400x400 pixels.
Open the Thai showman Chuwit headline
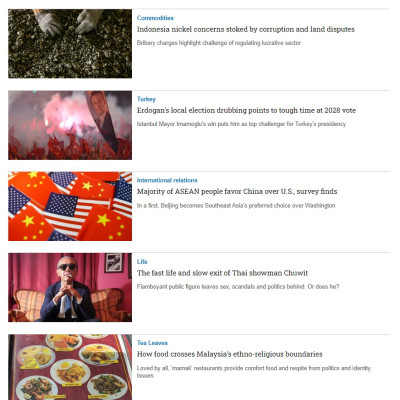(x=222, y=273)
